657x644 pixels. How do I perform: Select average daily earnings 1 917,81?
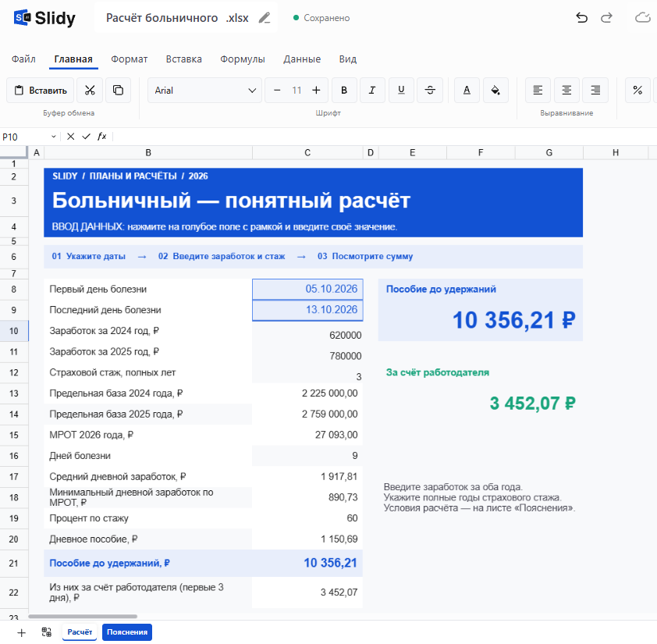[x=307, y=477]
